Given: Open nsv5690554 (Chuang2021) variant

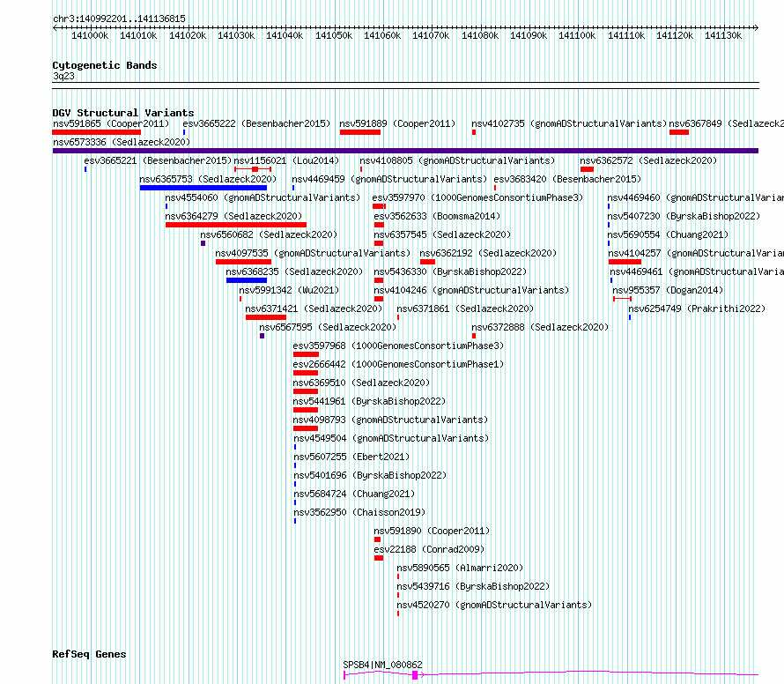Looking at the screenshot, I should (x=668, y=234).
